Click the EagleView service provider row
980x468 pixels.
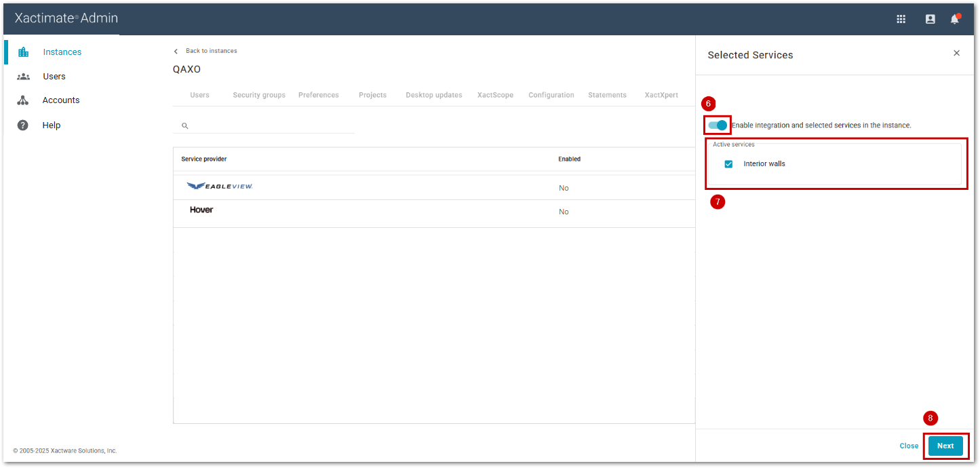[434, 188]
